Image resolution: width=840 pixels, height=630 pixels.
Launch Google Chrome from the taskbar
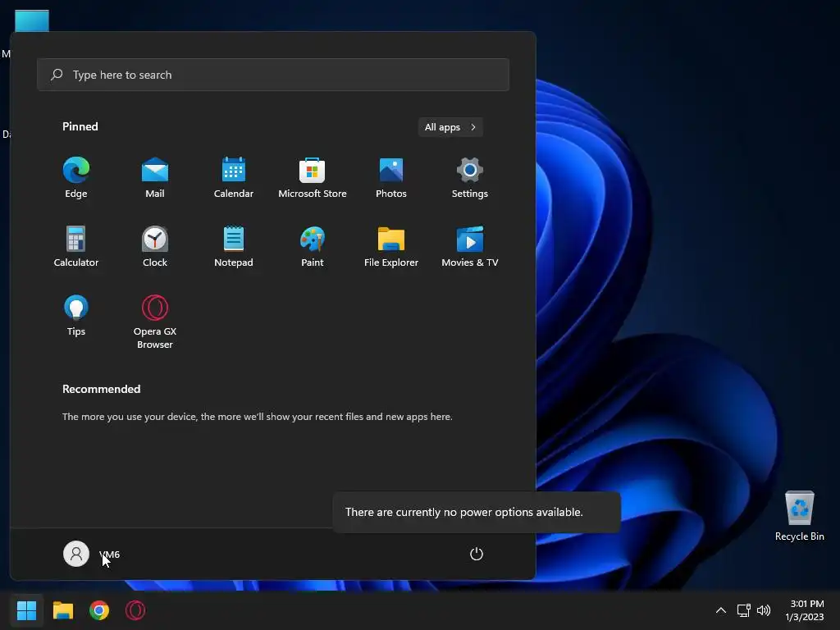[99, 610]
